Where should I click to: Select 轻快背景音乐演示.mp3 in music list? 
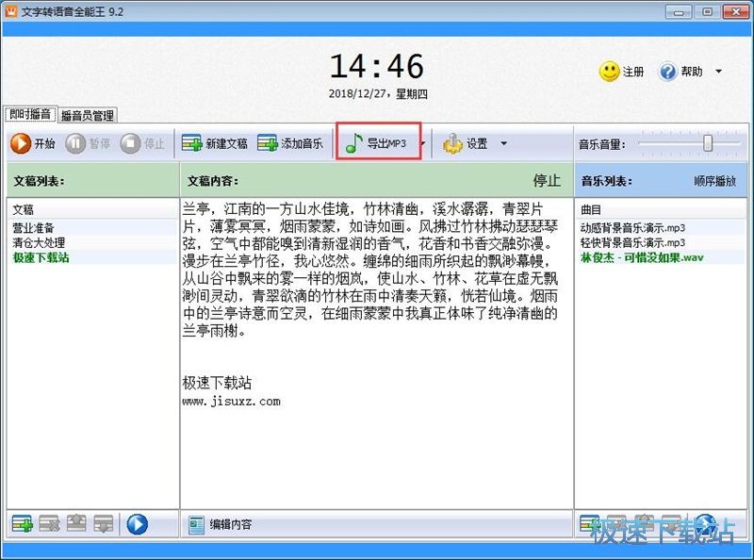[661, 242]
